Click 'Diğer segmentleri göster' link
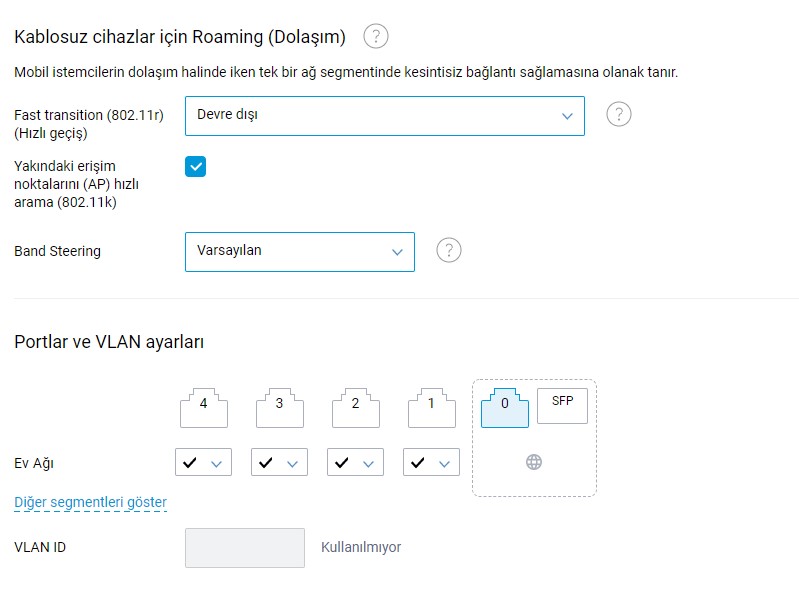Screen dimensions: 799x593 [x=90, y=502]
